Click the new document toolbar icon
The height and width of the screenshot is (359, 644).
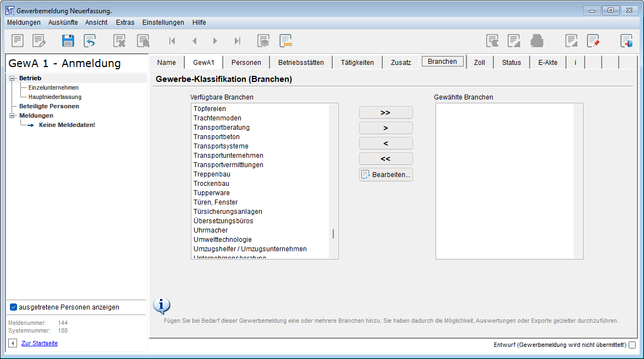click(x=18, y=41)
